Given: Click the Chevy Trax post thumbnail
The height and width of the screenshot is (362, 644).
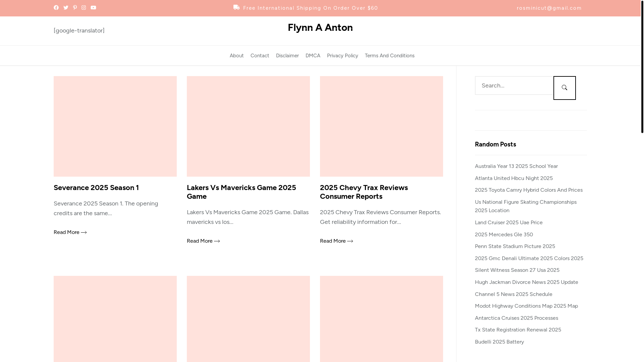Looking at the screenshot, I should pos(381,126).
